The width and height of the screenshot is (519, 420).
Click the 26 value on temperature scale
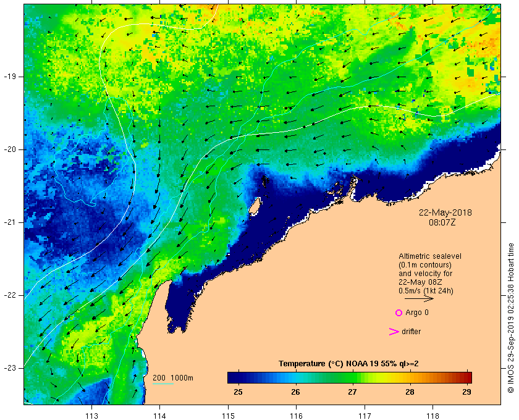click(x=295, y=392)
